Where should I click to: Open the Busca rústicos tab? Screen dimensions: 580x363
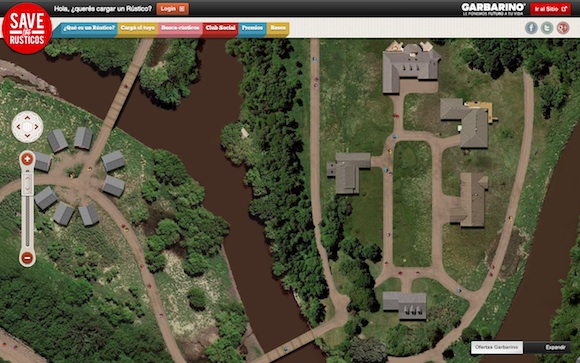tap(180, 28)
